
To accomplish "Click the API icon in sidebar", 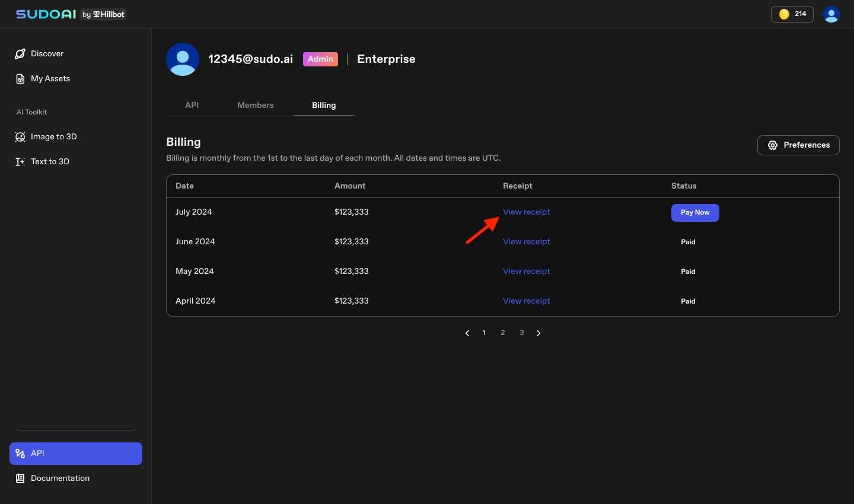I will point(20,454).
